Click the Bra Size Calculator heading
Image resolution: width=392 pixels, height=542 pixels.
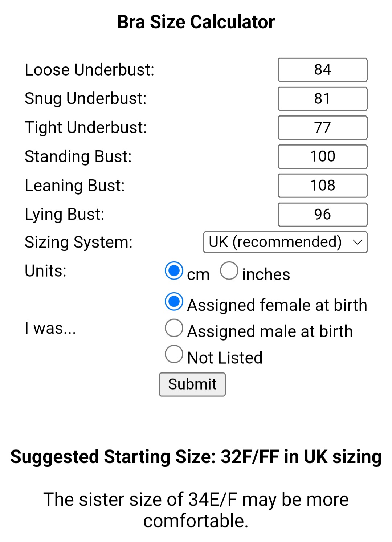tap(196, 22)
